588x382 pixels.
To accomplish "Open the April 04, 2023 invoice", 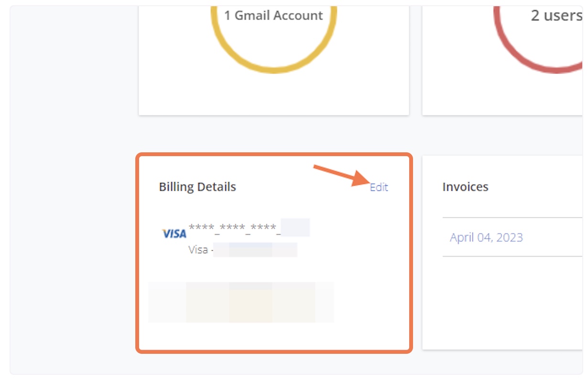I will pyautogui.click(x=486, y=237).
